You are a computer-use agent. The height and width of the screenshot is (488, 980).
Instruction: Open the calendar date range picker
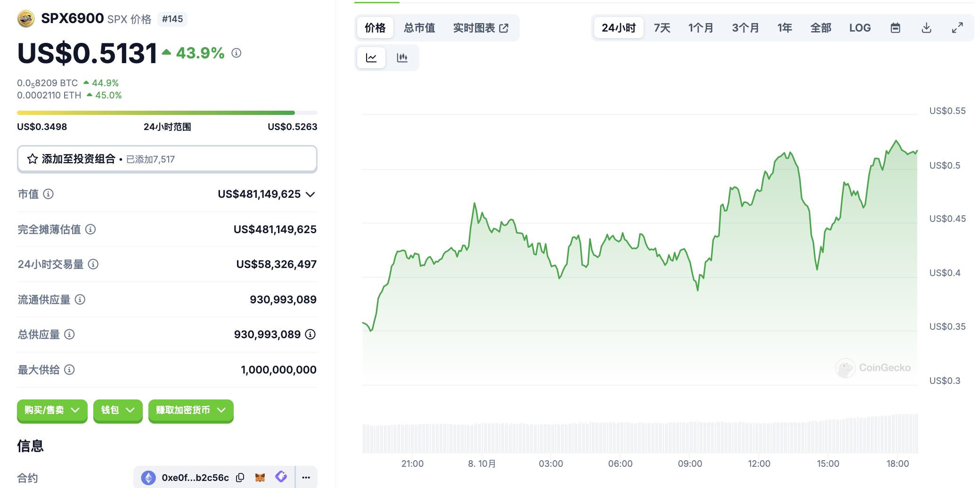point(895,28)
